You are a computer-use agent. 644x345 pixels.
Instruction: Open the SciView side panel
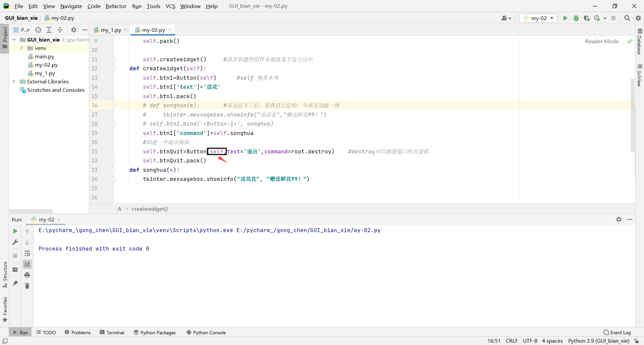[x=639, y=76]
